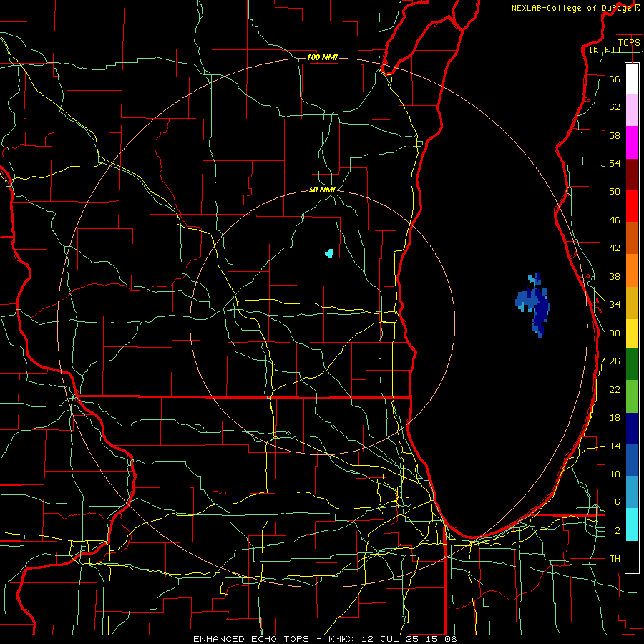Click the '50 NMI' range ring label
Image resolution: width=644 pixels, height=644 pixels.
pyautogui.click(x=323, y=190)
